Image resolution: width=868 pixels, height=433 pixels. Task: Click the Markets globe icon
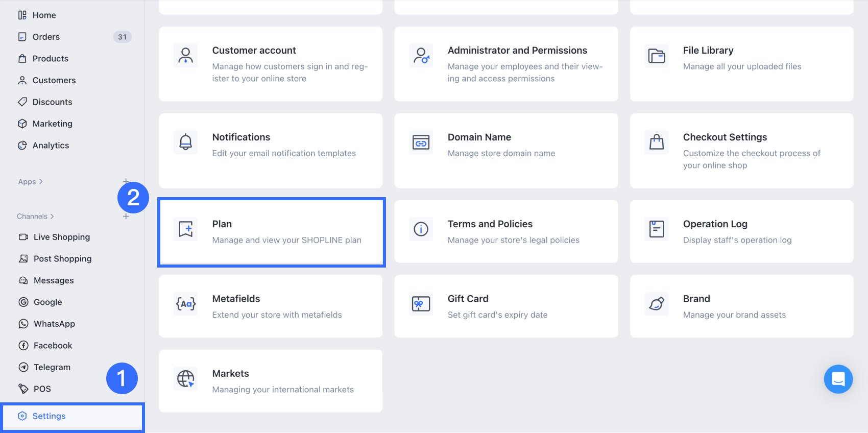point(186,379)
